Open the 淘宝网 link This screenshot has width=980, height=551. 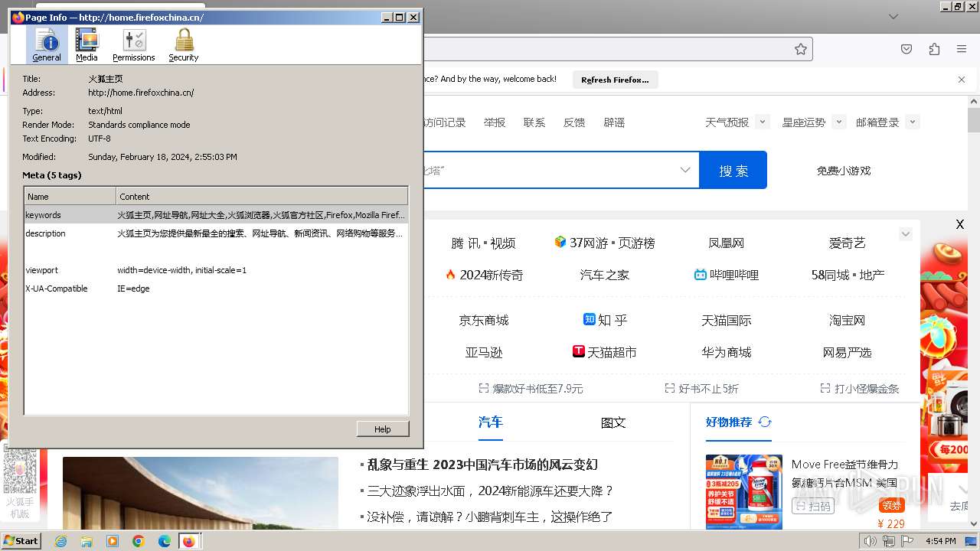pyautogui.click(x=847, y=320)
